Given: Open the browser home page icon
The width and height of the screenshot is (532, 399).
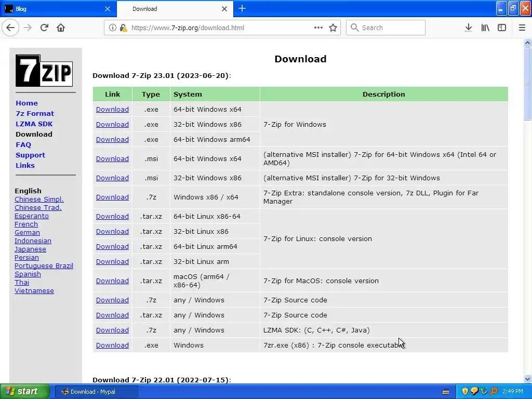Looking at the screenshot, I should (61, 28).
